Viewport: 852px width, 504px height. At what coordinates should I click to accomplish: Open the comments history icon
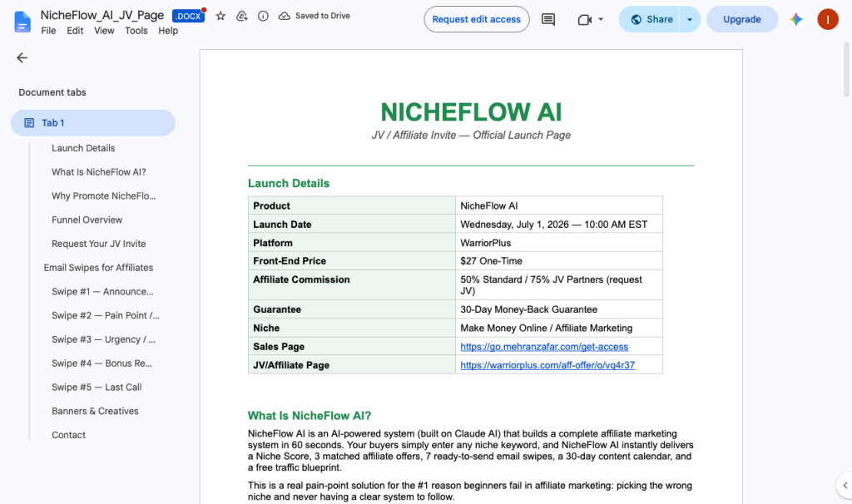[x=548, y=20]
